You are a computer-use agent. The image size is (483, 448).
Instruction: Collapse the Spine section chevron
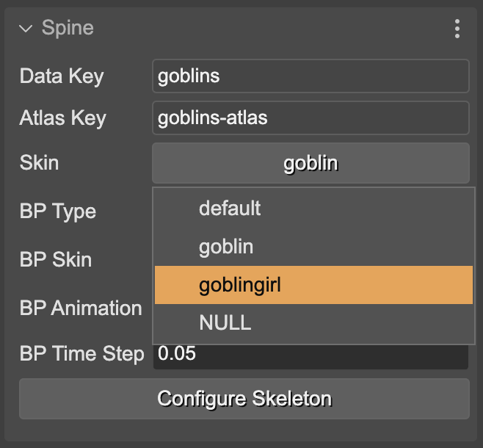pos(26,29)
